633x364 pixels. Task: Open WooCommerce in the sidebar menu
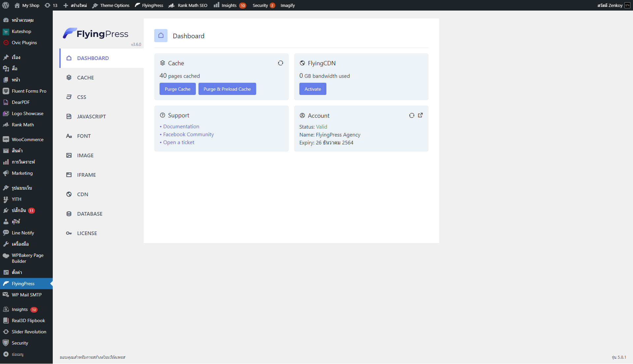pos(27,139)
